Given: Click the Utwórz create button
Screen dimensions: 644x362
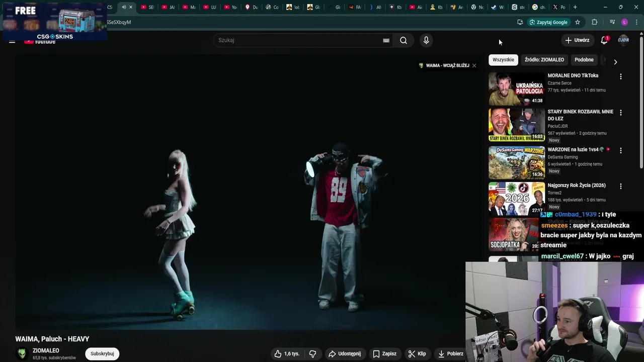Looking at the screenshot, I should tap(577, 40).
